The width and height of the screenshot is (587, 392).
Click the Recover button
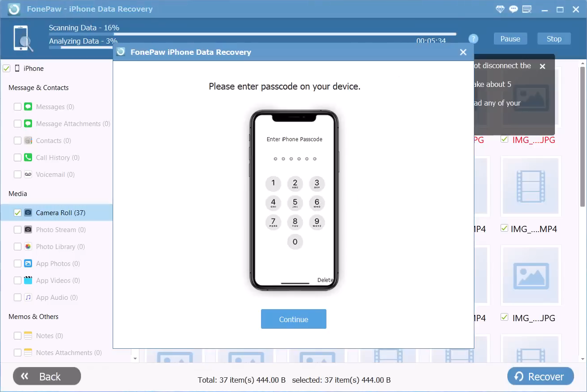click(x=541, y=376)
